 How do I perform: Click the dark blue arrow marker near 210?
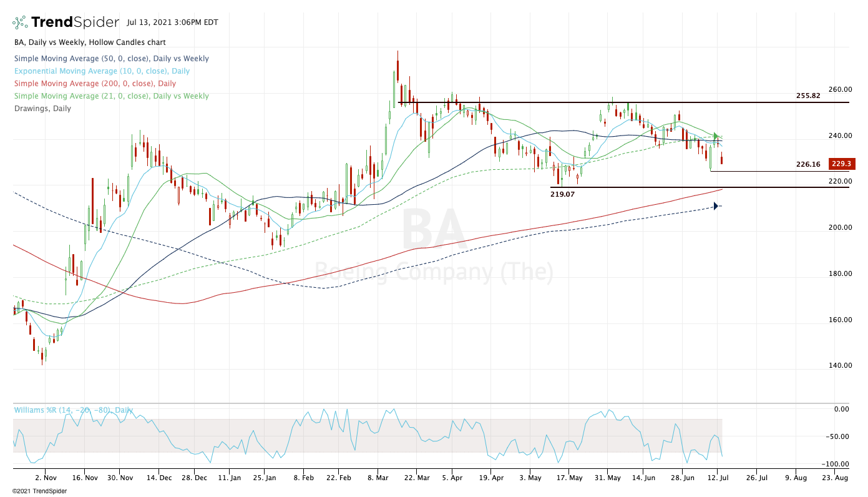tap(717, 206)
